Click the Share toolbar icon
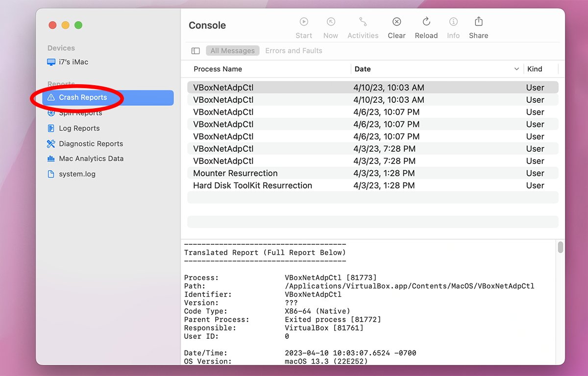Screen dimensions: 588x376 [479, 21]
